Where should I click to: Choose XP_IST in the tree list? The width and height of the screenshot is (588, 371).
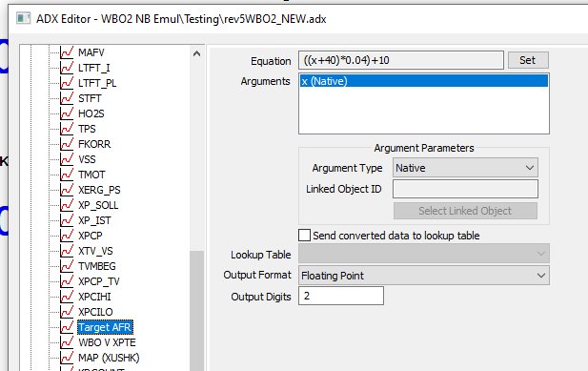coord(94,220)
